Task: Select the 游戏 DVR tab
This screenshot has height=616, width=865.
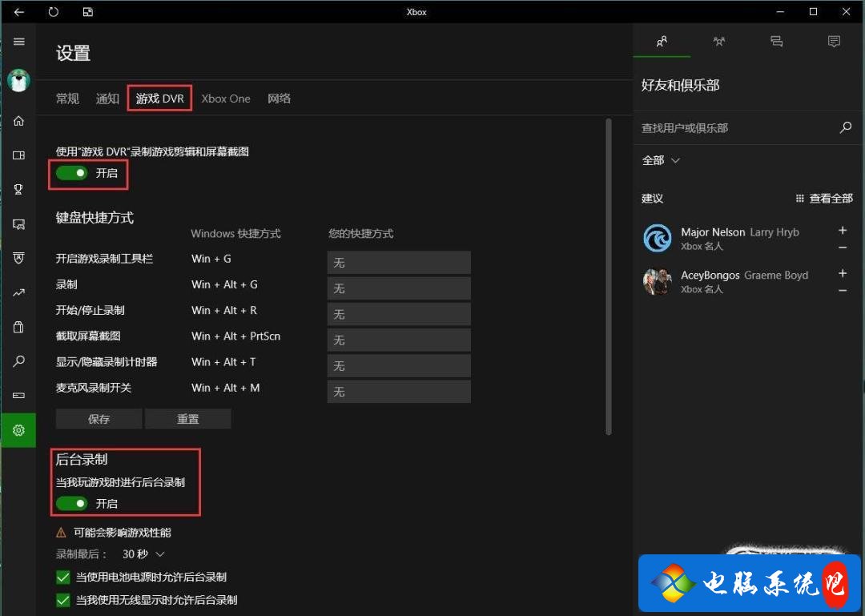Action: point(160,99)
